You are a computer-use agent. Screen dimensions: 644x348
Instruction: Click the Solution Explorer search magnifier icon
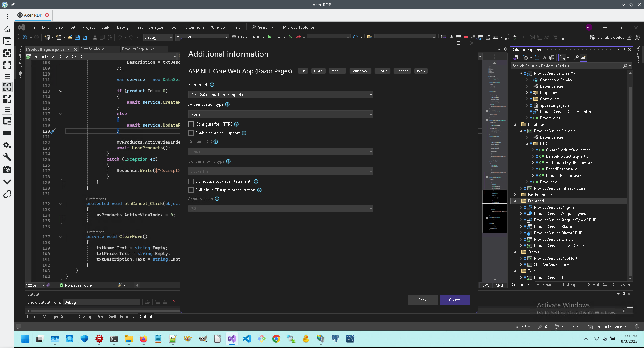point(625,66)
